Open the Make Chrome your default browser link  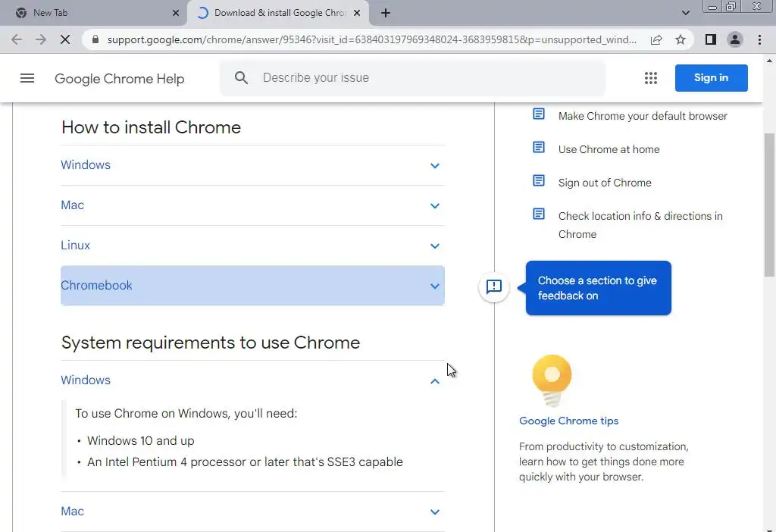click(x=643, y=116)
